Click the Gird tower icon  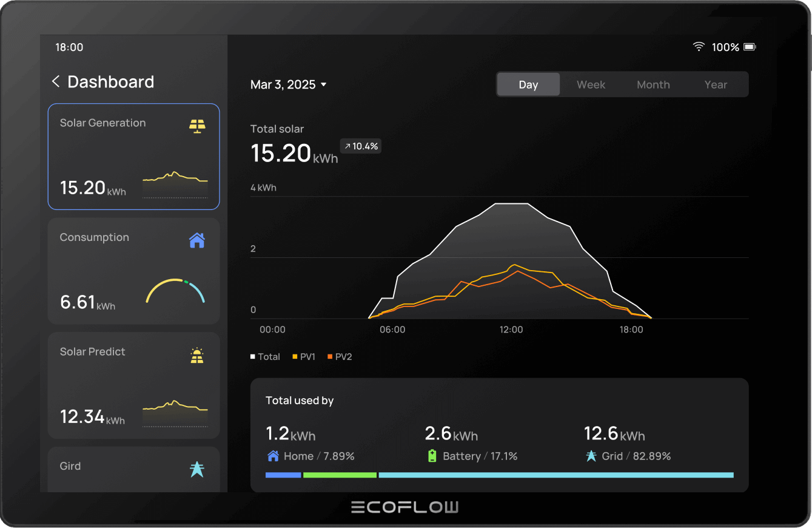coord(196,469)
